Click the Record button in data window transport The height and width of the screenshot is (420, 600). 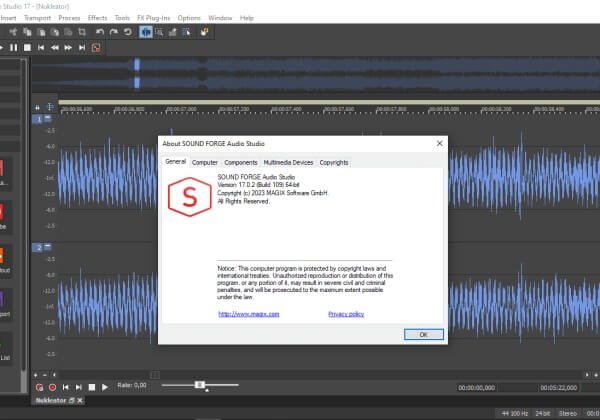click(52, 387)
